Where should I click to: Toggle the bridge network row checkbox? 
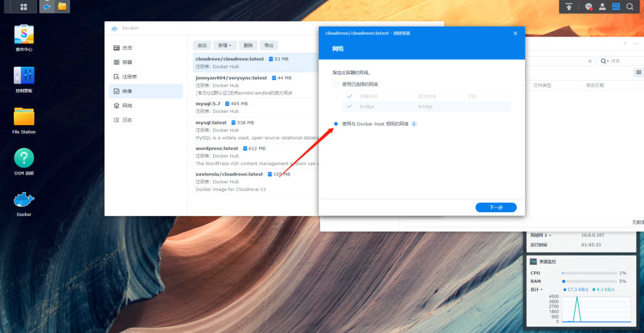(x=350, y=106)
